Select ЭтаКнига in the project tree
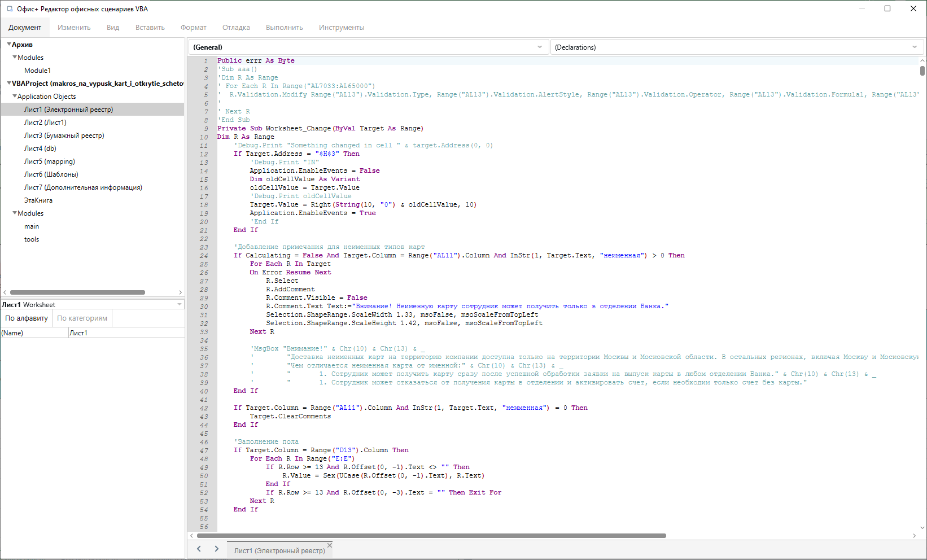This screenshot has width=927, height=560. click(x=38, y=200)
